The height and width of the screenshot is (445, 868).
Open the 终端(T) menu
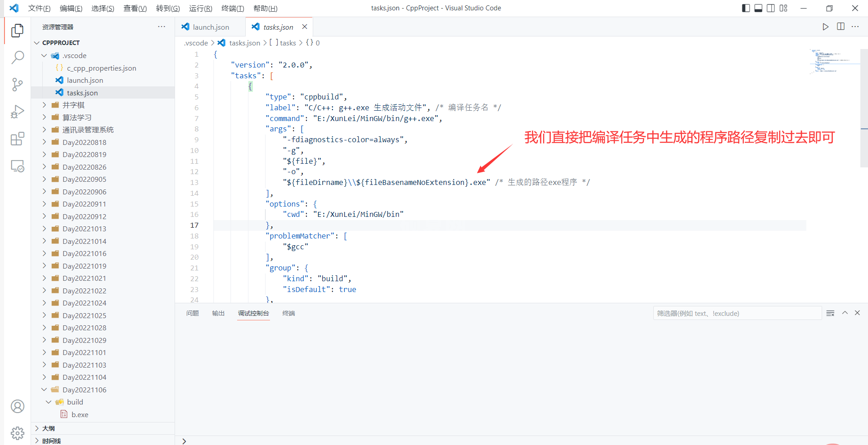(233, 8)
